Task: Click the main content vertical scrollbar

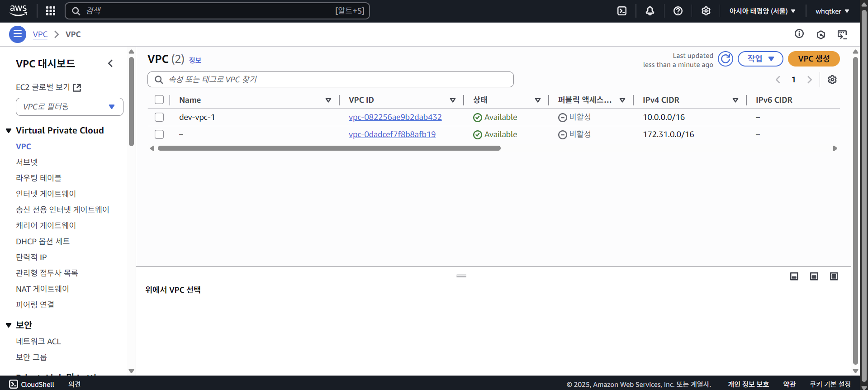Action: (855, 210)
